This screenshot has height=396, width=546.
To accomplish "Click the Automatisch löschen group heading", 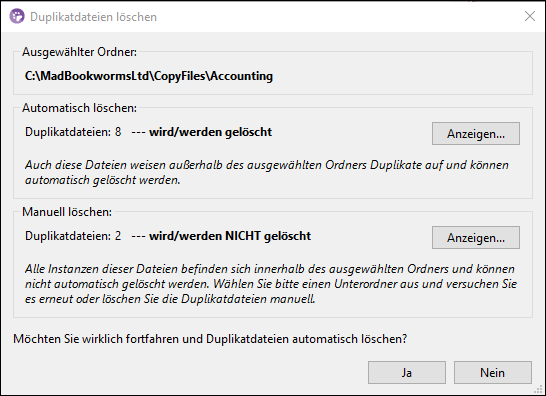I will tap(79, 108).
